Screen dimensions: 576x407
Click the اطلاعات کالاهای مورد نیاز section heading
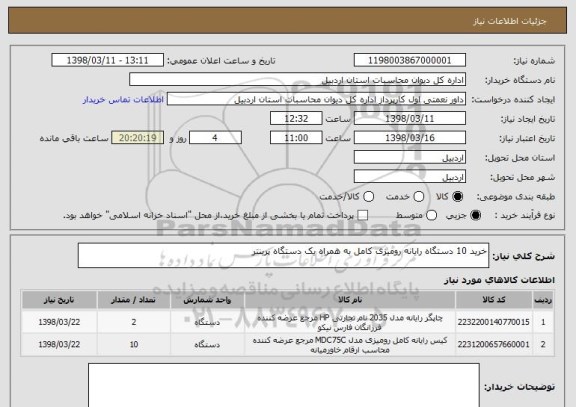500,280
